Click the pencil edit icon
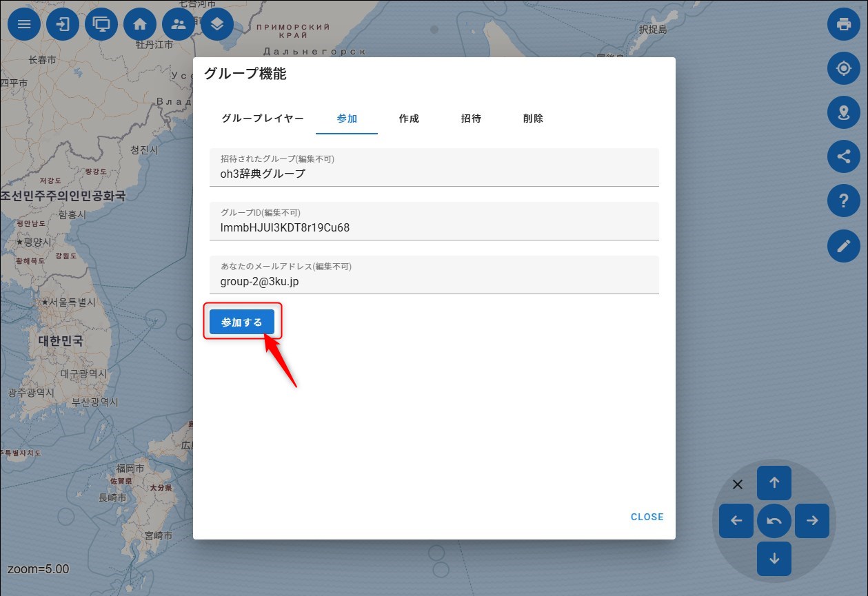This screenshot has height=596, width=868. pos(843,245)
